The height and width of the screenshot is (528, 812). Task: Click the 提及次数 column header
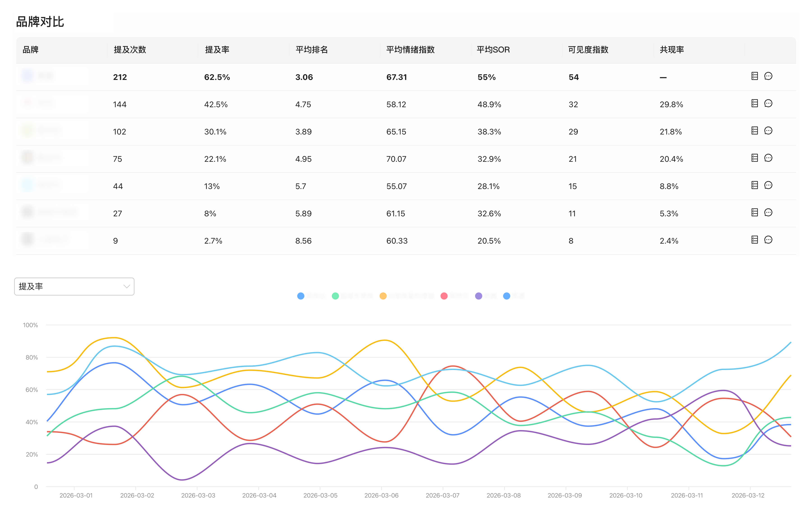tap(130, 50)
